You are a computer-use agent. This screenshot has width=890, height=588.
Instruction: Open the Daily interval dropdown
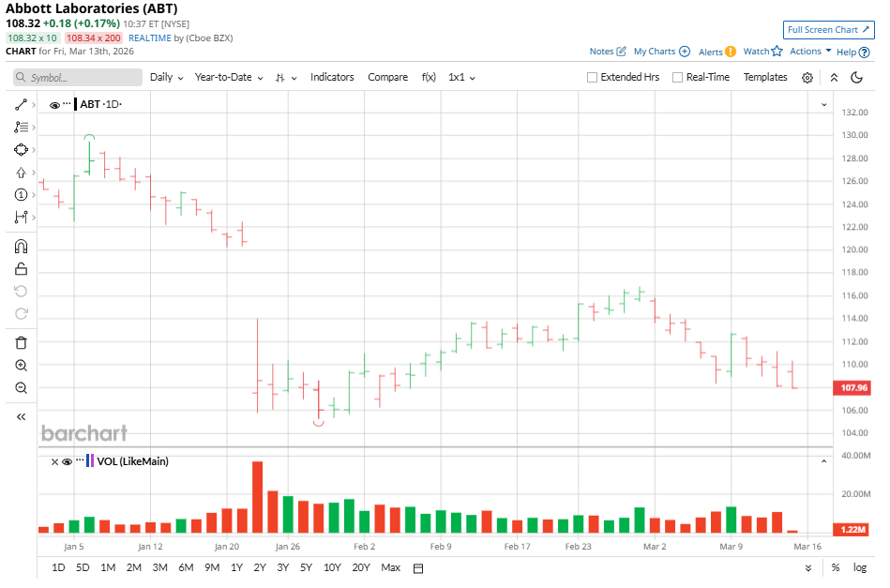point(166,77)
